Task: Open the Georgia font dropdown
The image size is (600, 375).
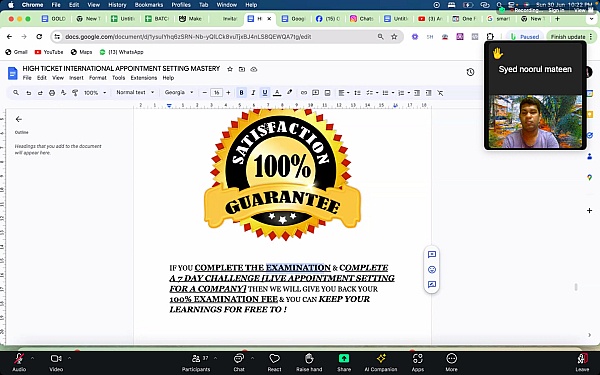Action: [179, 92]
